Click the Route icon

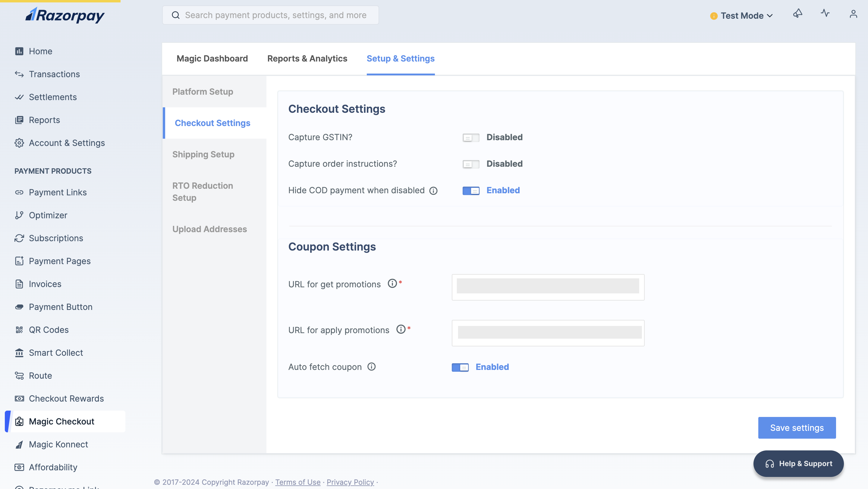(x=19, y=376)
